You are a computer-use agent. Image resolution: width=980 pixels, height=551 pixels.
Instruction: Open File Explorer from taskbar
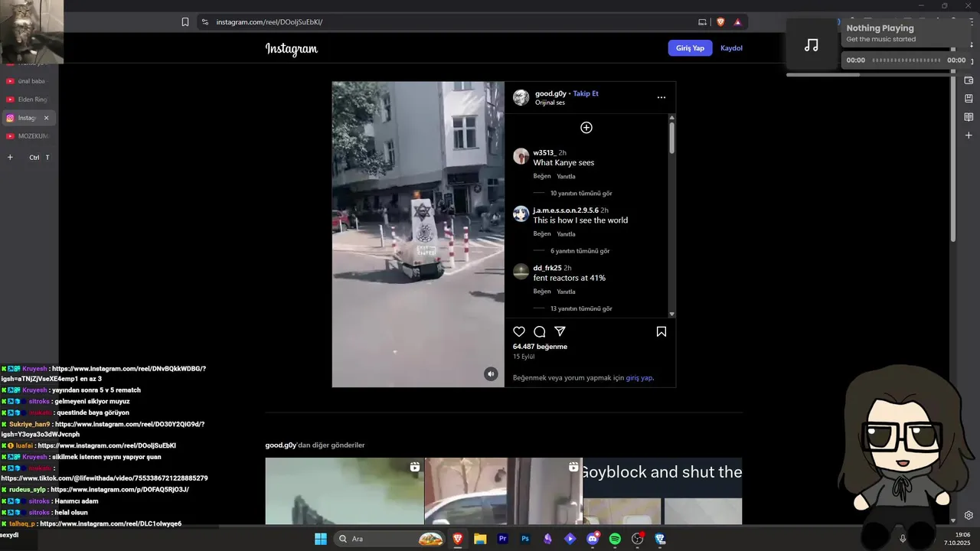(x=480, y=539)
